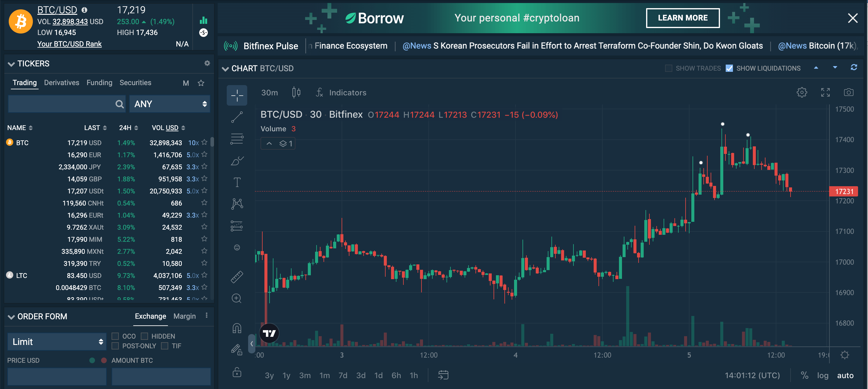Switch to Margin order mode

pyautogui.click(x=184, y=316)
